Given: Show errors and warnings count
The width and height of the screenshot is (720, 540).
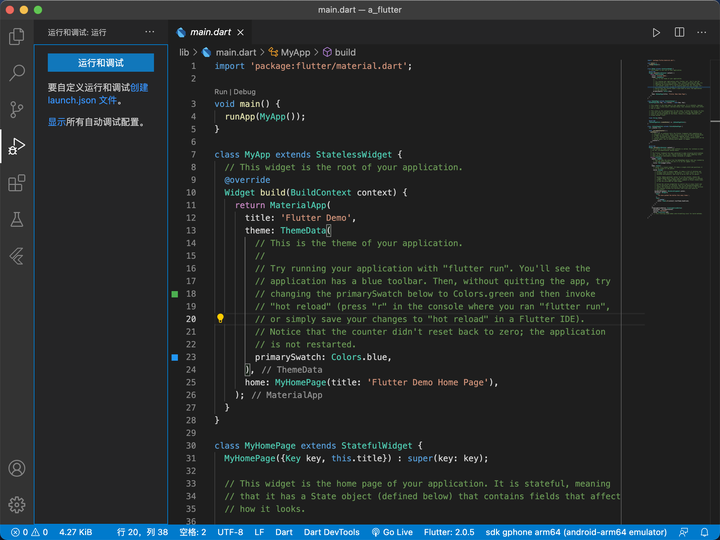Looking at the screenshot, I should (29, 532).
